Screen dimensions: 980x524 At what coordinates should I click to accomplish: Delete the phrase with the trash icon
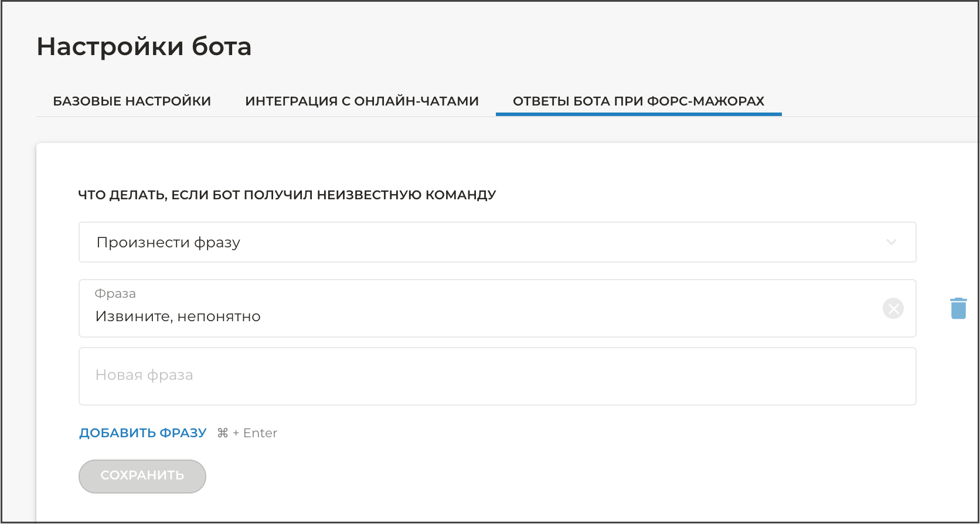[x=958, y=308]
